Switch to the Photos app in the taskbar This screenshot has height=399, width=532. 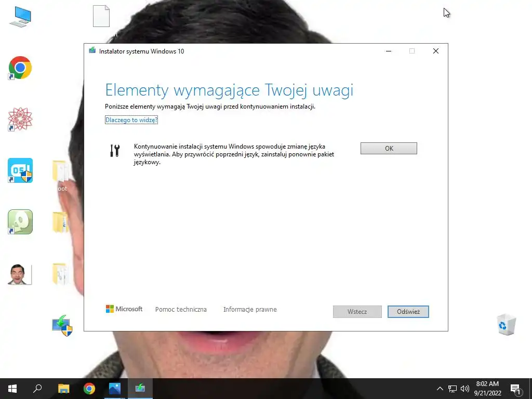click(x=115, y=389)
